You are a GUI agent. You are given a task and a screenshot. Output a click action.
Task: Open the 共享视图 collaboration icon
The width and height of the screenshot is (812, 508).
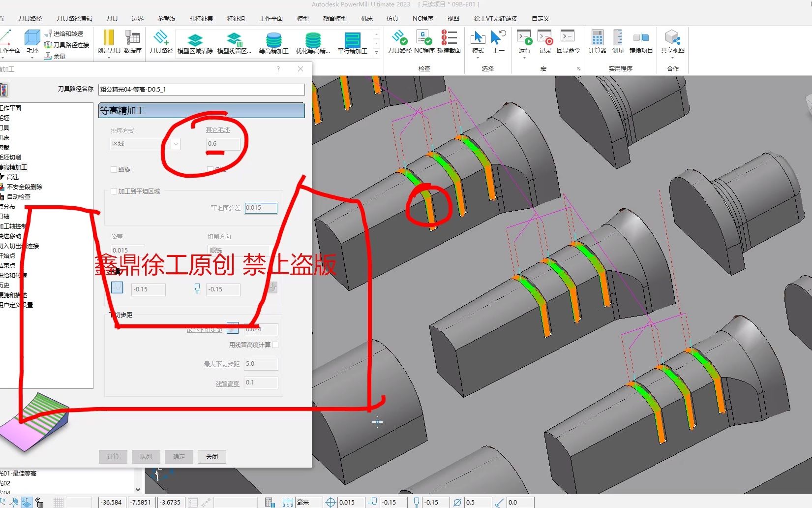[672, 41]
